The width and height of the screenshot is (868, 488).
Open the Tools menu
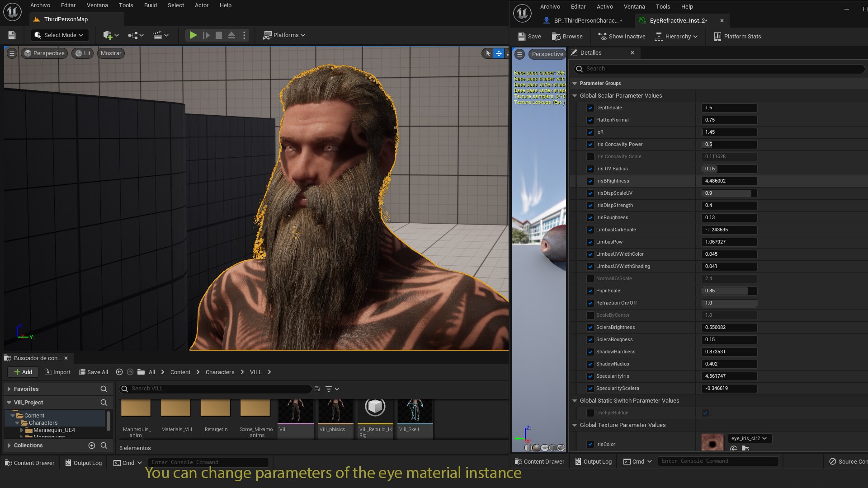pyautogui.click(x=126, y=5)
